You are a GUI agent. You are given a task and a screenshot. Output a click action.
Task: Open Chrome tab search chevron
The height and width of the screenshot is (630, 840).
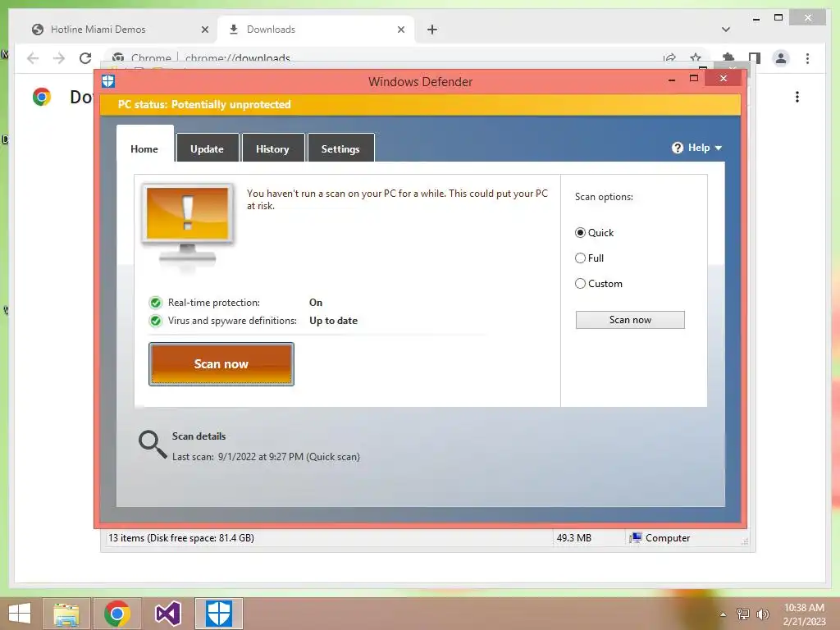pos(726,30)
